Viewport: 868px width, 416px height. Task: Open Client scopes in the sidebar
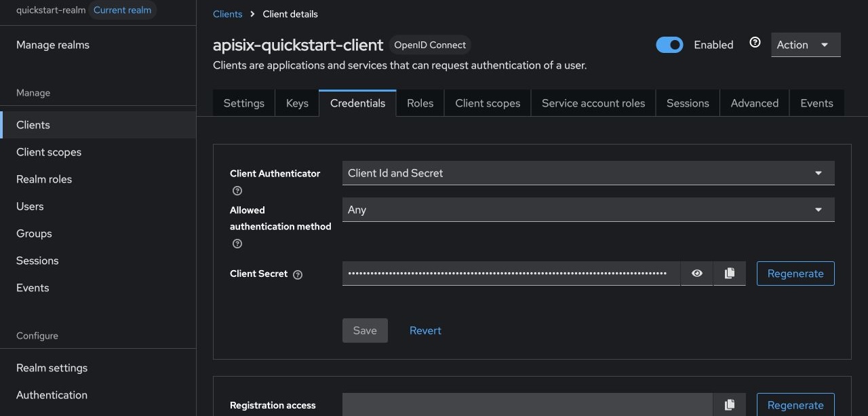click(x=98, y=152)
